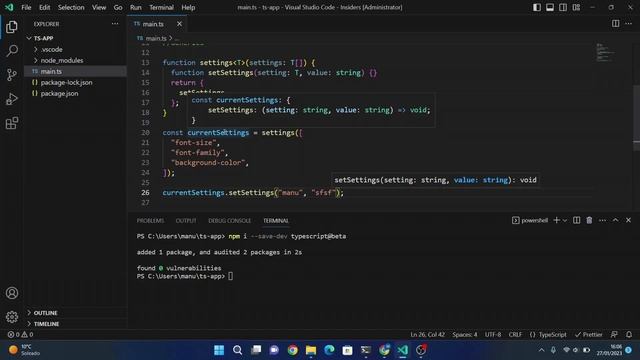Screen dimensions: 640x360
Task: Open the Search view in activity bar
Action: point(12,51)
